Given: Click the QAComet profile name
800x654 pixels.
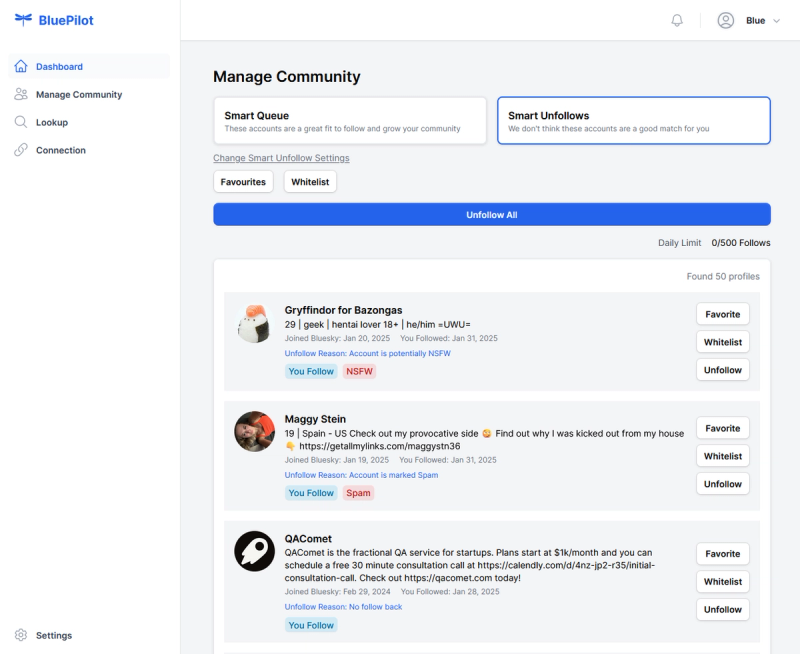Looking at the screenshot, I should click(308, 539).
